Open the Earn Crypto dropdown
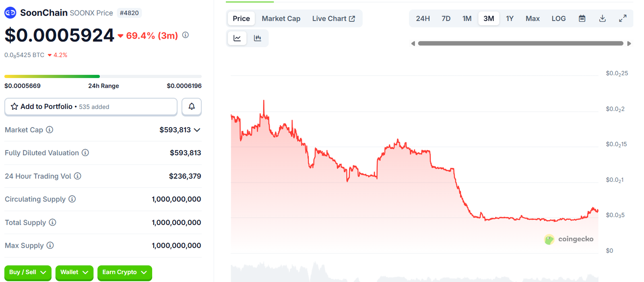The height and width of the screenshot is (282, 644). 124,272
